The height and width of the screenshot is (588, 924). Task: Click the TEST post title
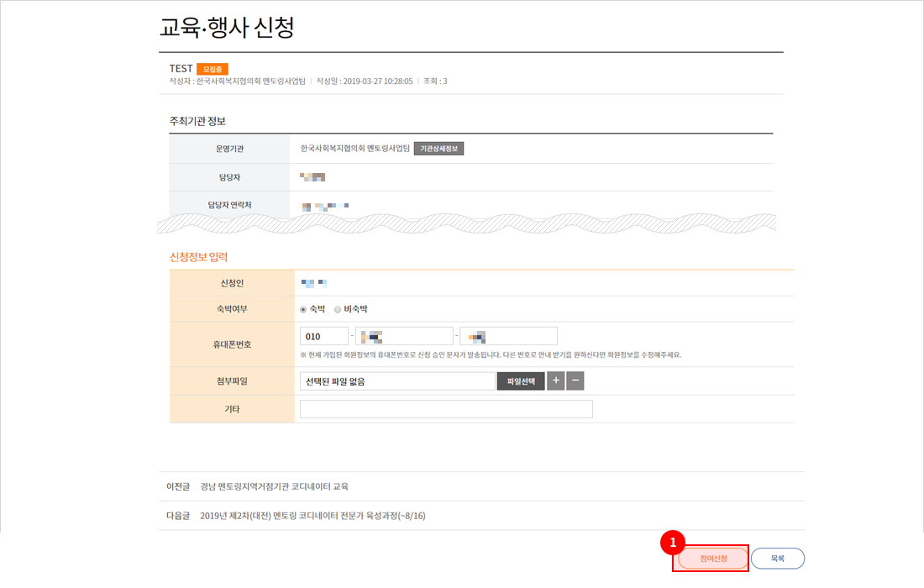pyautogui.click(x=181, y=69)
